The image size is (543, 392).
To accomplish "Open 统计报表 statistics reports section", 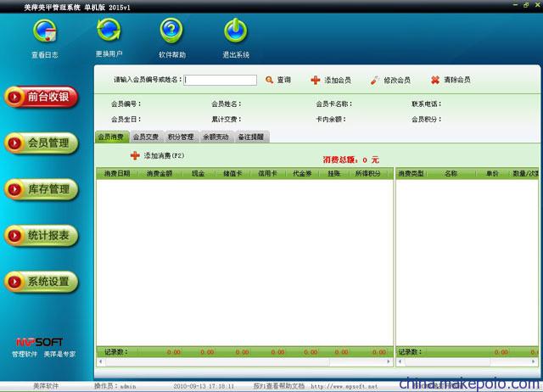I will (x=41, y=235).
